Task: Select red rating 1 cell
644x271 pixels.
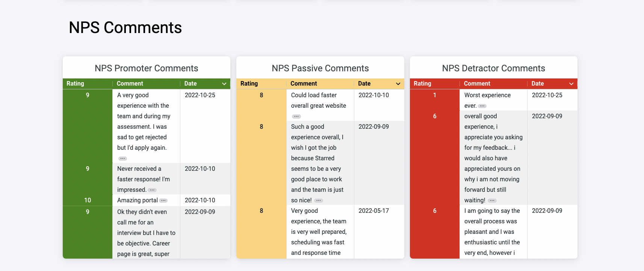Action: [435, 100]
